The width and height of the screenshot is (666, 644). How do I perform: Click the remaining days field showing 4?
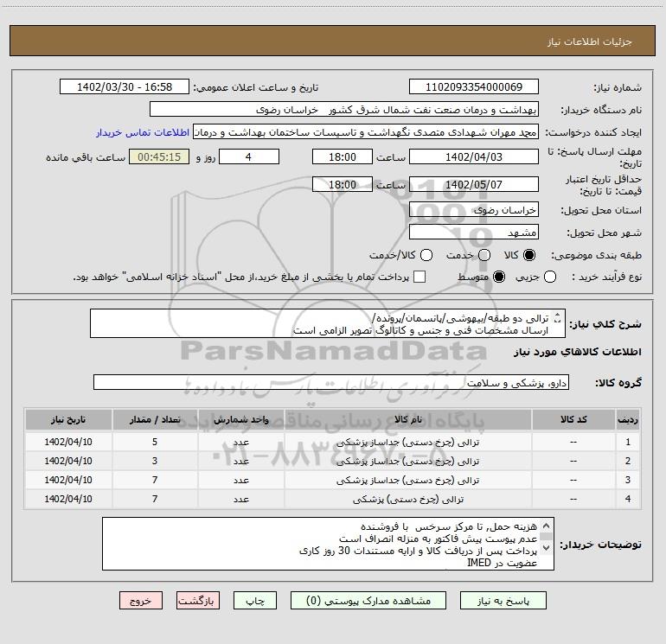point(249,156)
